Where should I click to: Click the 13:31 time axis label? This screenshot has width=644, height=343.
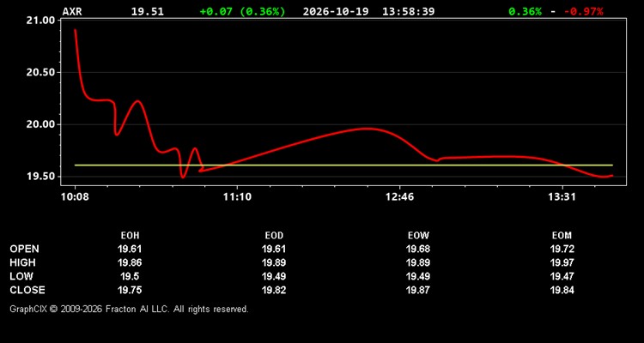(x=562, y=197)
